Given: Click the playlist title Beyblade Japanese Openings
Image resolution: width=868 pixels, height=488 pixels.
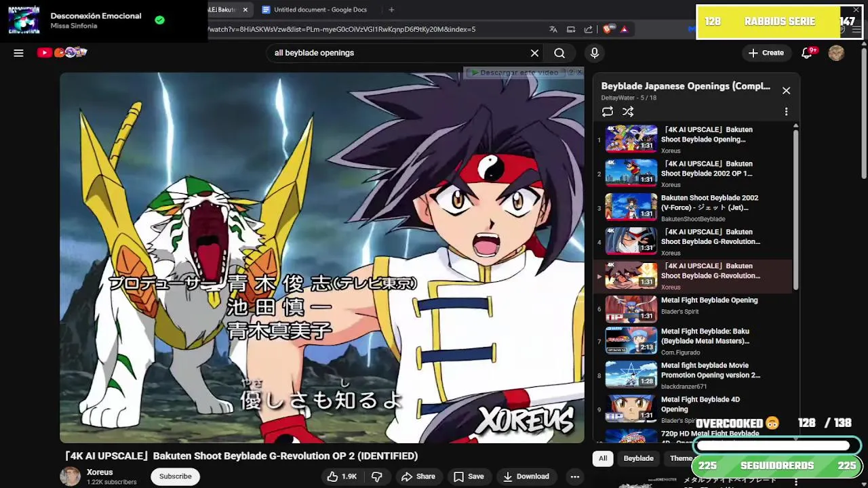Looking at the screenshot, I should [686, 86].
